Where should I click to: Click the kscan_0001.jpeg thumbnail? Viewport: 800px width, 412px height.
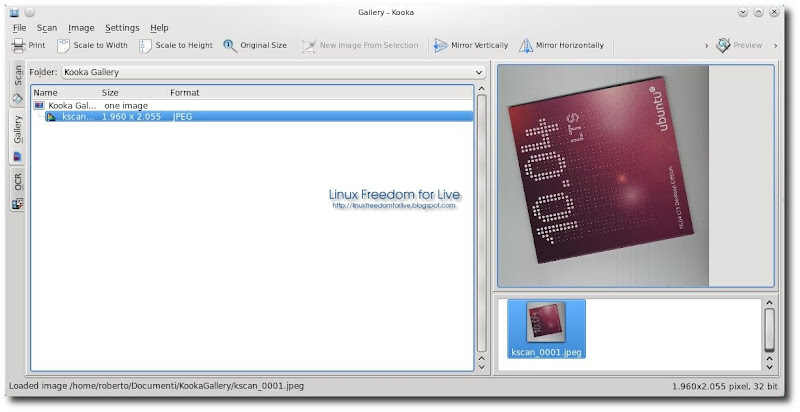[x=546, y=327]
